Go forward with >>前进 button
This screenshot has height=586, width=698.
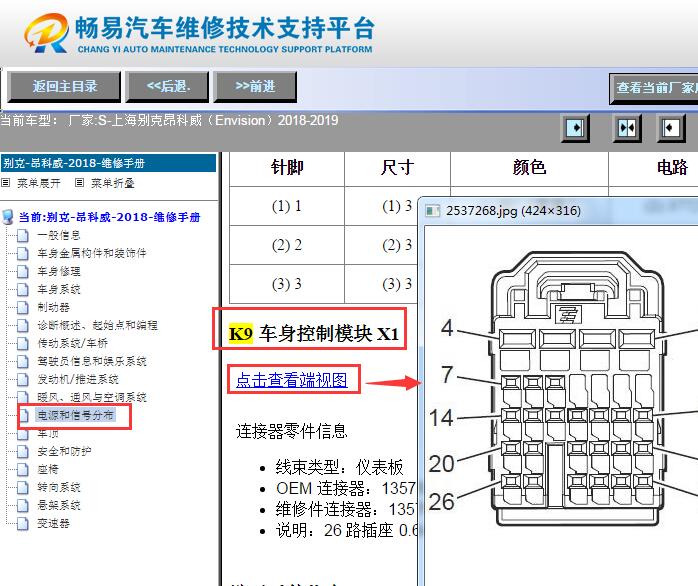(x=255, y=87)
